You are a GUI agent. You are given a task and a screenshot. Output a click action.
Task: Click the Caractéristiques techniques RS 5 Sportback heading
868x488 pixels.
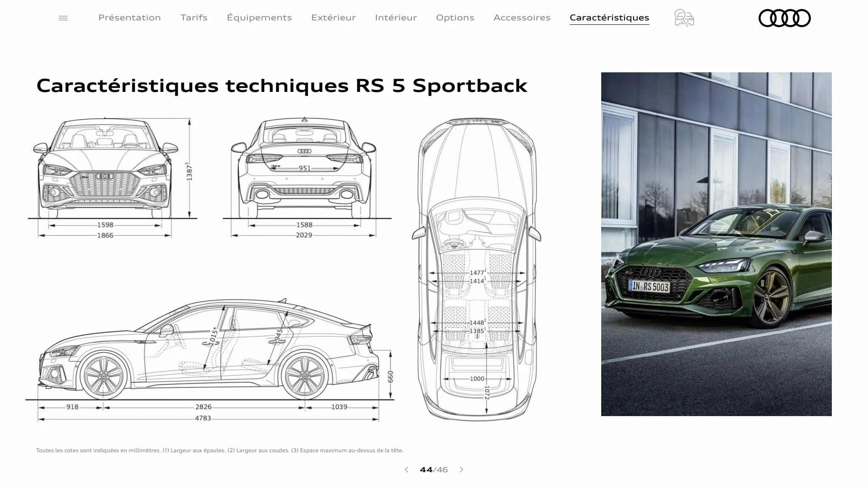(282, 86)
